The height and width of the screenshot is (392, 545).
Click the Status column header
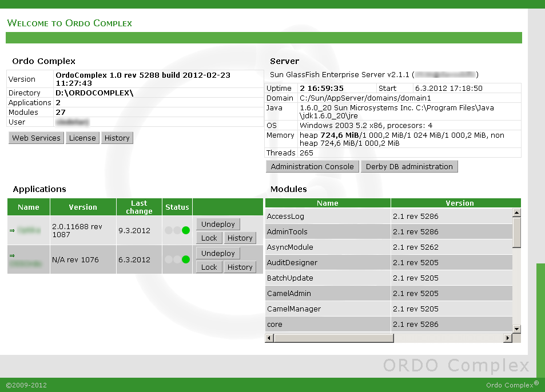(177, 207)
